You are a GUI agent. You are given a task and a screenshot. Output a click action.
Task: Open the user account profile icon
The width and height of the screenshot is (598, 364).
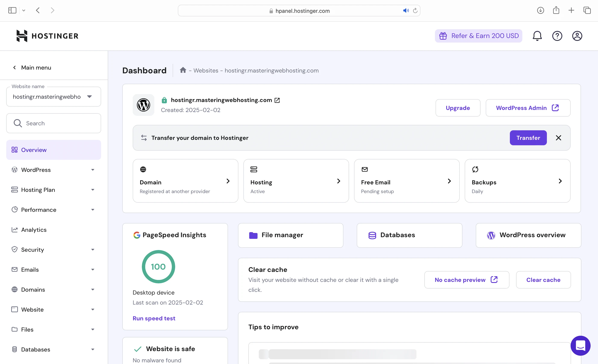577,36
